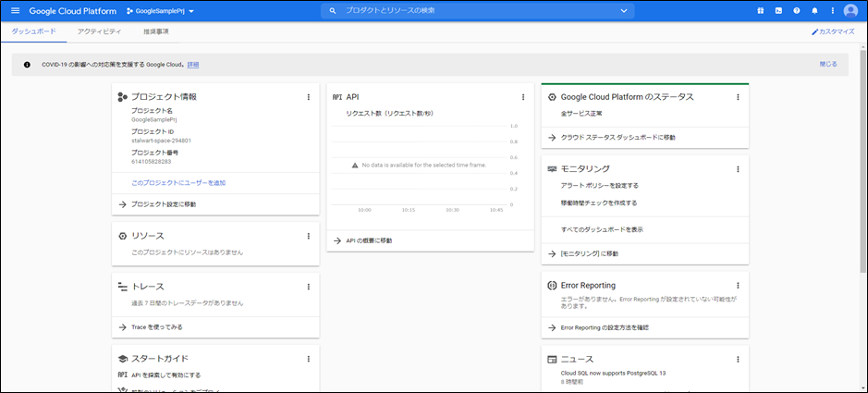Open the help question mark menu
The width and height of the screenshot is (868, 393).
coord(797,11)
